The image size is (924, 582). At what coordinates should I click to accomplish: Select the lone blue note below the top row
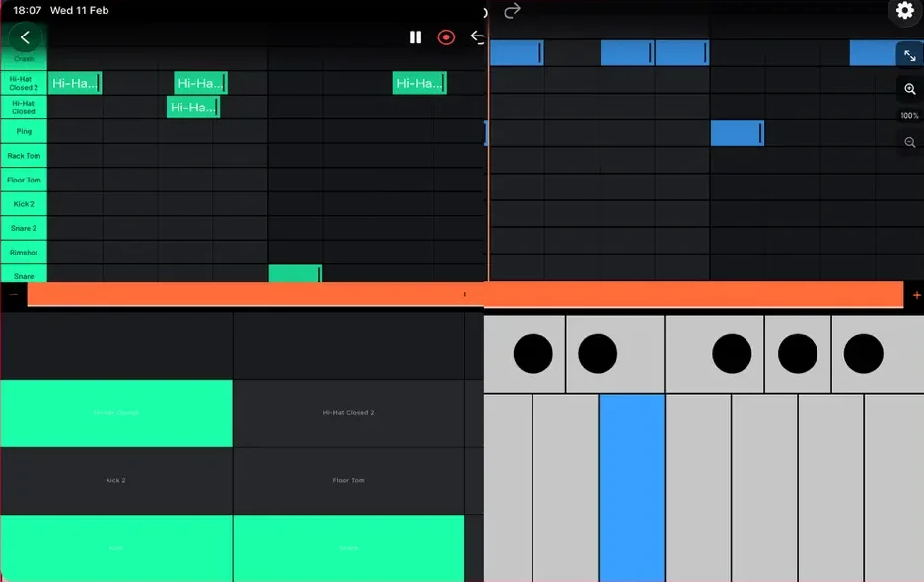tap(738, 133)
